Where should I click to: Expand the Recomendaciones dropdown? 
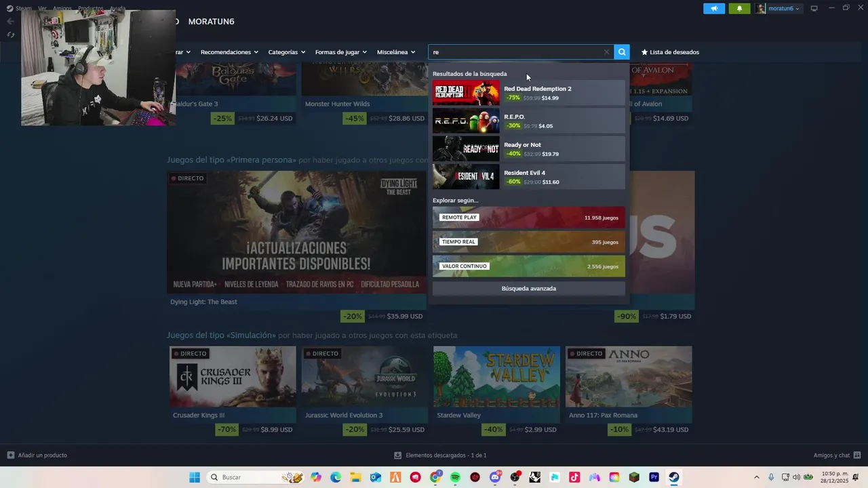(229, 52)
